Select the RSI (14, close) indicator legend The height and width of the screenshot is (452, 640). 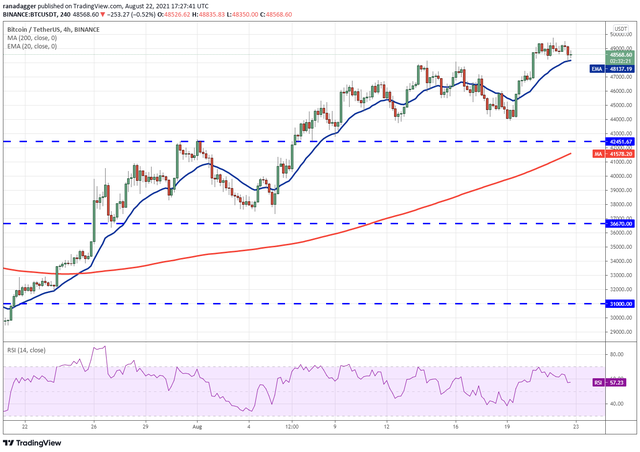coord(27,350)
